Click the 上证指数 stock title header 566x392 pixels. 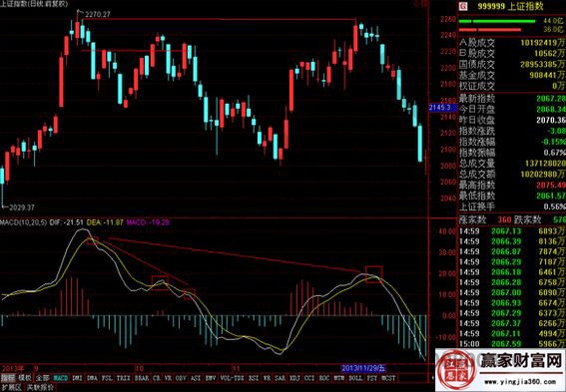525,6
